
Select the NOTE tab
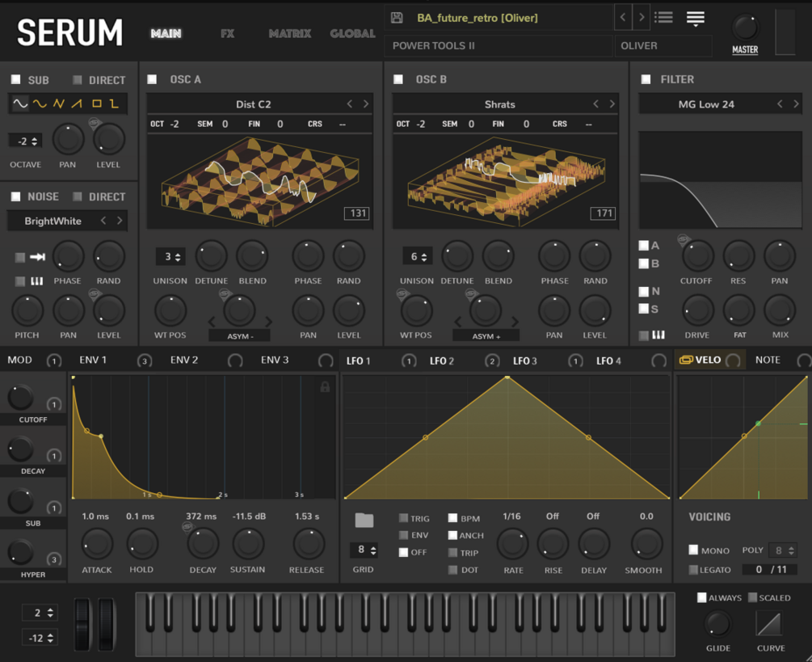pyautogui.click(x=768, y=360)
